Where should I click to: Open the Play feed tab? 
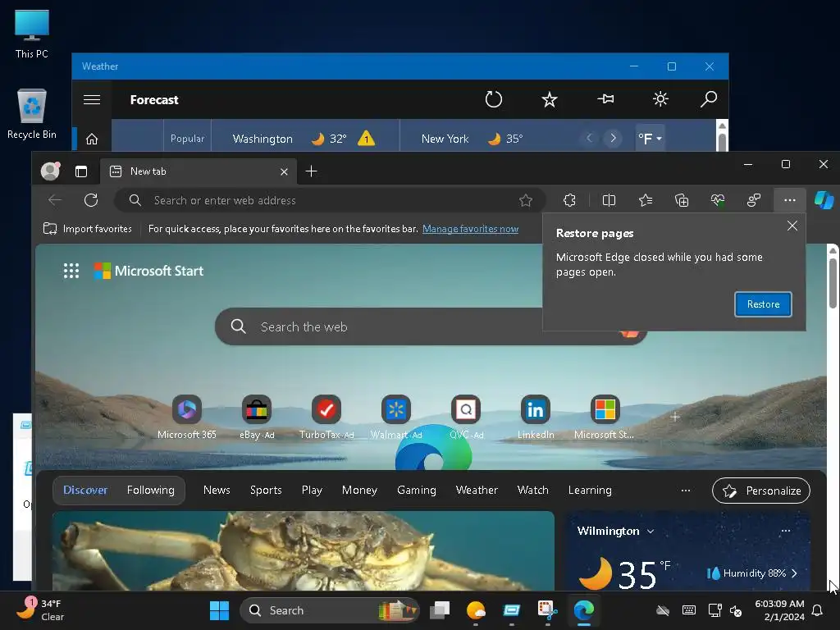click(x=312, y=491)
